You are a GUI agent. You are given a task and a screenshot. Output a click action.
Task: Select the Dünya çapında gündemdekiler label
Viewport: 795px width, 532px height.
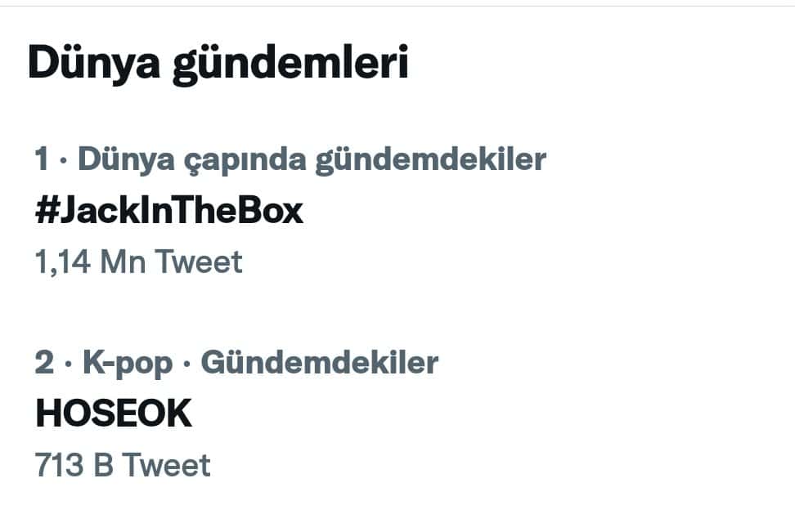(312, 159)
